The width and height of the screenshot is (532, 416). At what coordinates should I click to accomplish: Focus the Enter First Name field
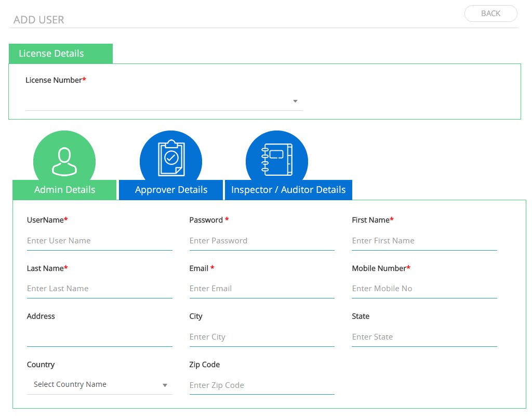[424, 241]
